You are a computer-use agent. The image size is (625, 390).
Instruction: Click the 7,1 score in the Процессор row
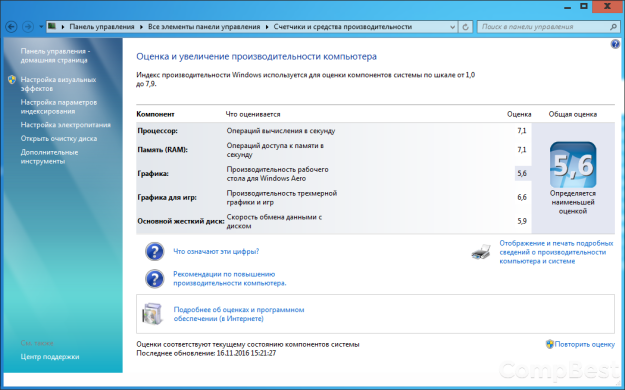(x=522, y=130)
